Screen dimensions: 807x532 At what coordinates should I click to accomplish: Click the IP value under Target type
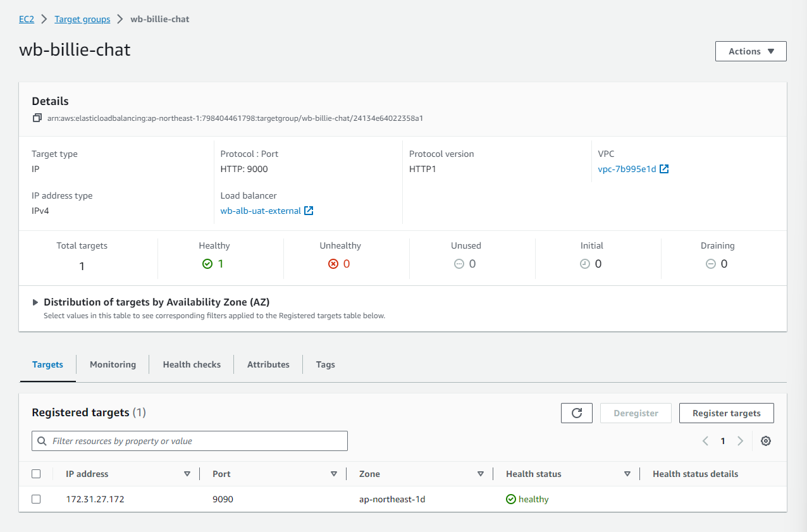(35, 169)
